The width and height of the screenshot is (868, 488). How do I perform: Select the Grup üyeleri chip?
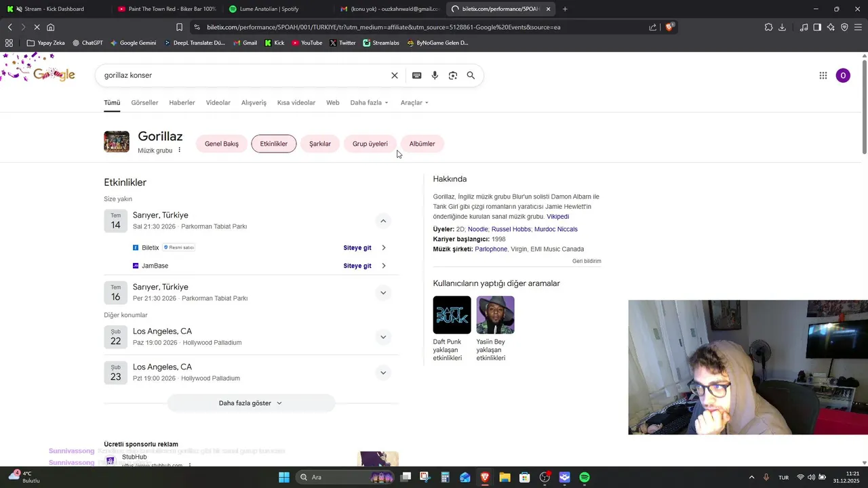[370, 144]
